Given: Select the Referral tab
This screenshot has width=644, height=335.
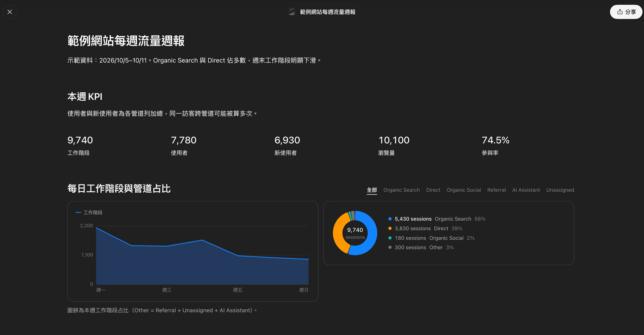Looking at the screenshot, I should [x=496, y=190].
